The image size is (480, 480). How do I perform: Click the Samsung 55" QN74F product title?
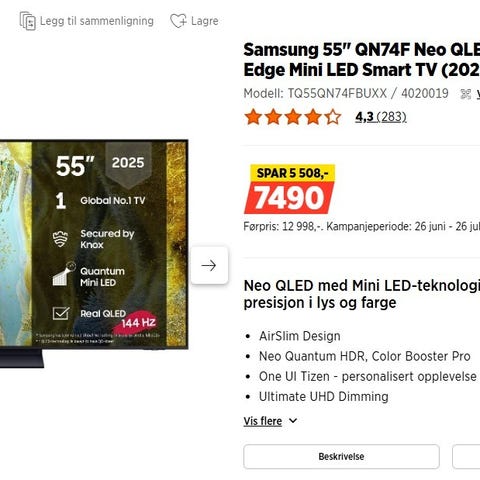coord(362,60)
